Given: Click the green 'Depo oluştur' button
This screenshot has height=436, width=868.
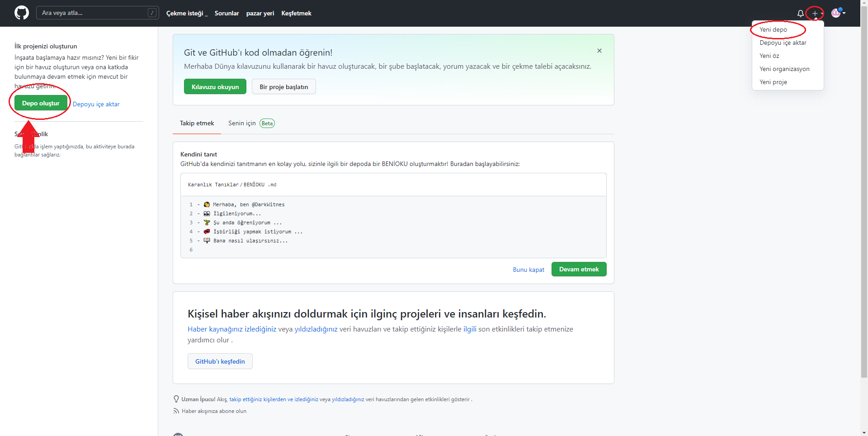Looking at the screenshot, I should [x=41, y=103].
